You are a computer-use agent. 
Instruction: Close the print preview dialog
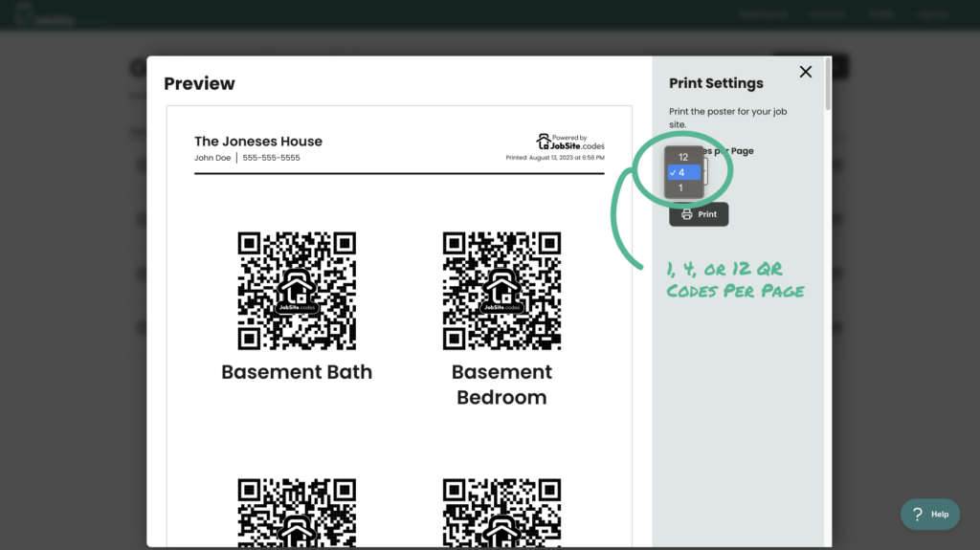[x=806, y=72]
